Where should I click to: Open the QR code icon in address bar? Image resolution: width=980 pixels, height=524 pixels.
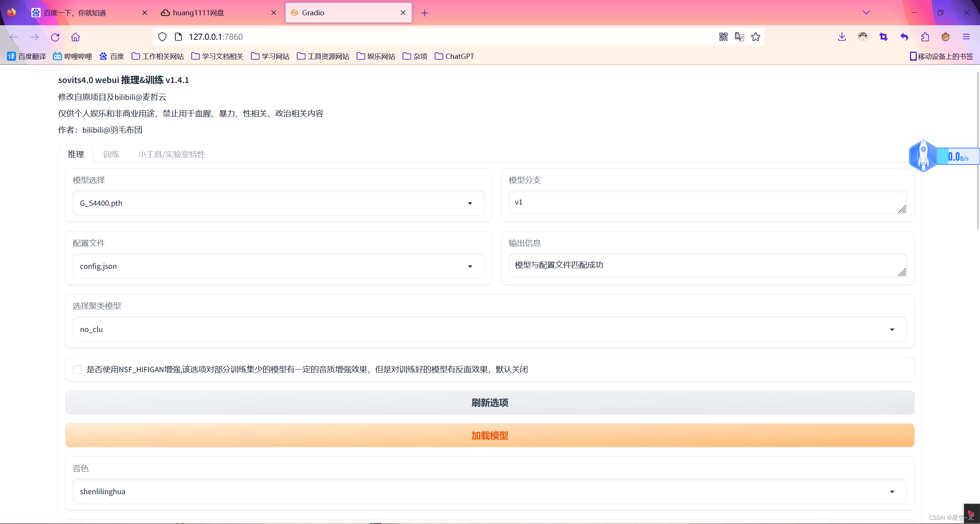point(723,37)
